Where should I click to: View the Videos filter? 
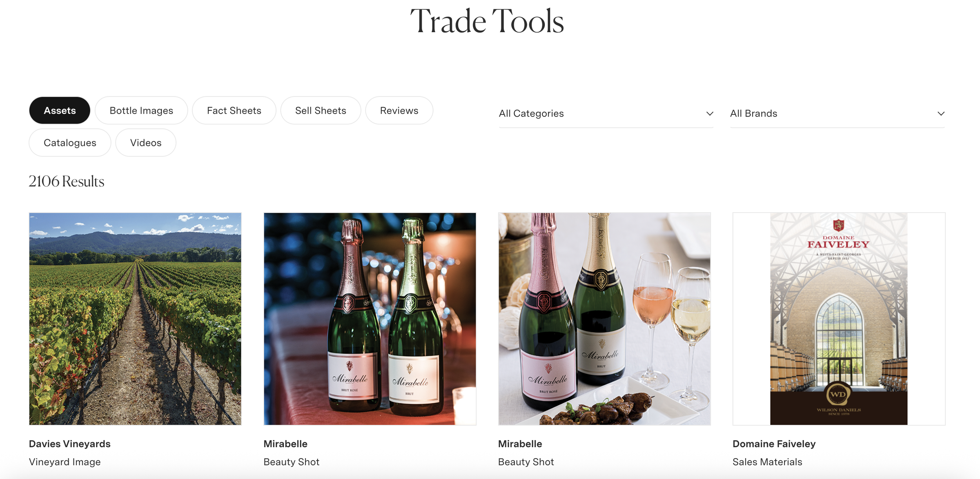pyautogui.click(x=146, y=143)
